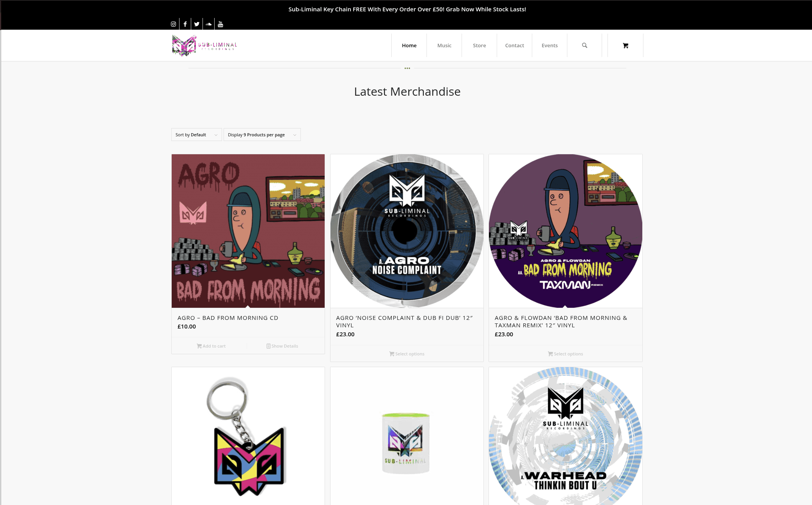Screen dimensions: 812x505
Task: Expand the Display 9 Products per page dropdown
Action: point(262,135)
